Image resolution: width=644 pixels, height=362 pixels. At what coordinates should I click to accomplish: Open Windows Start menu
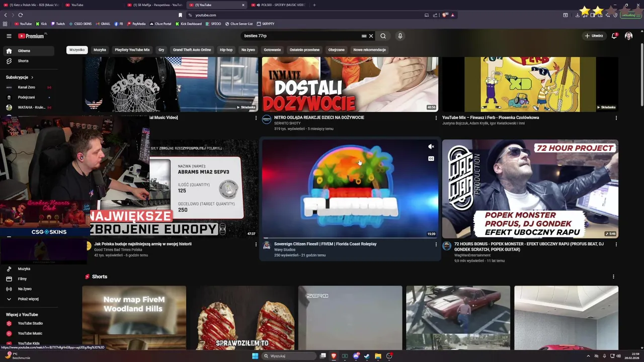[x=255, y=356]
